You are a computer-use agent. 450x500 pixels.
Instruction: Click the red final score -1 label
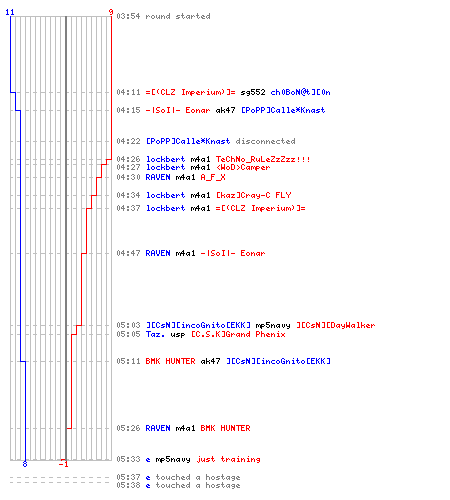point(63,464)
